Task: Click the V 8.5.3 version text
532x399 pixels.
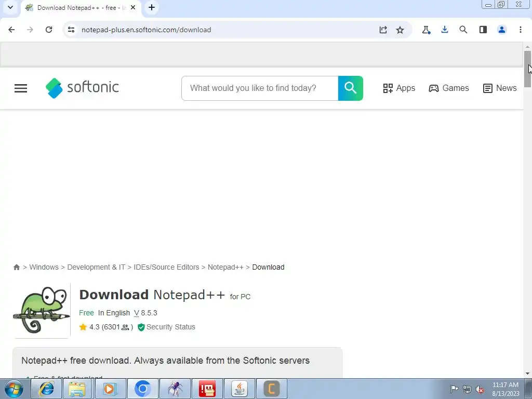Action: click(x=145, y=313)
